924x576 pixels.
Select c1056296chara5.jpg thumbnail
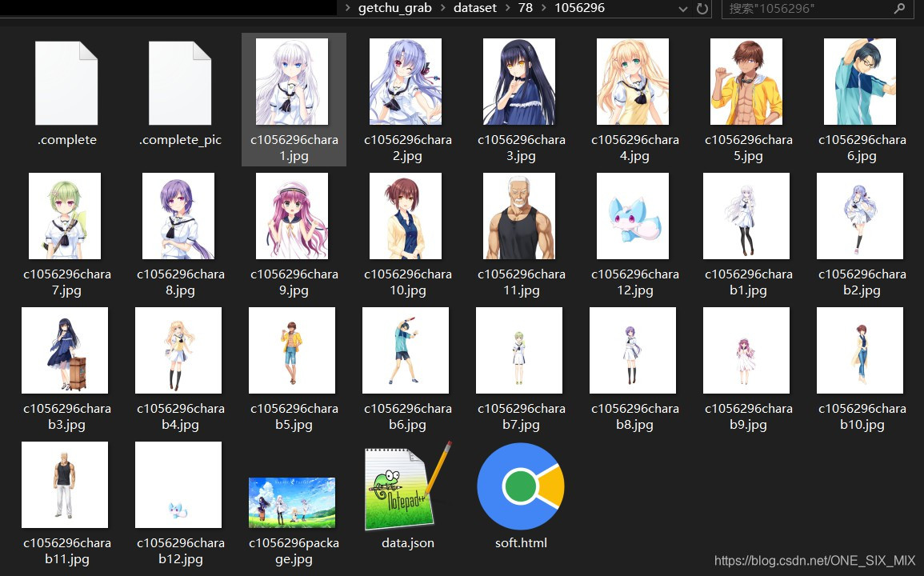pos(746,82)
